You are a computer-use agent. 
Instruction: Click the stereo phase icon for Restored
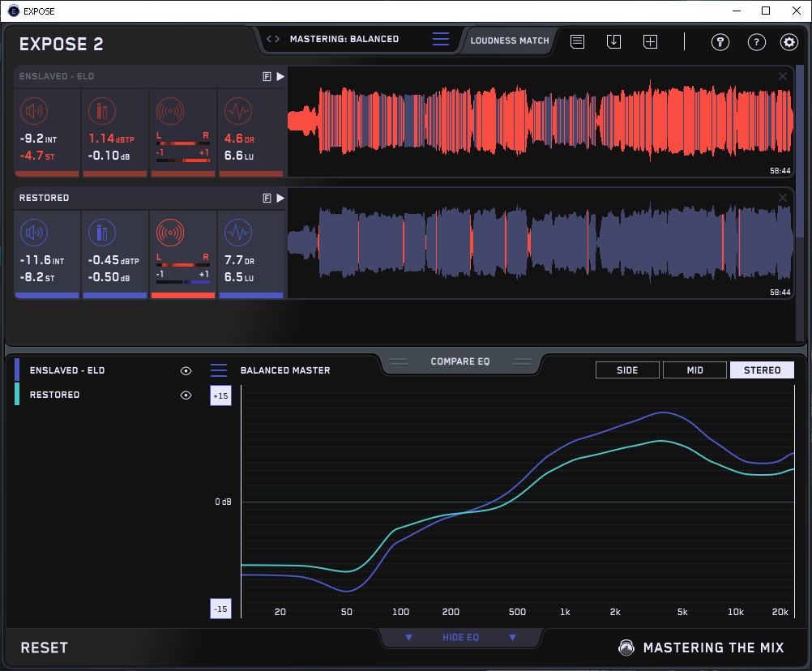(170, 233)
